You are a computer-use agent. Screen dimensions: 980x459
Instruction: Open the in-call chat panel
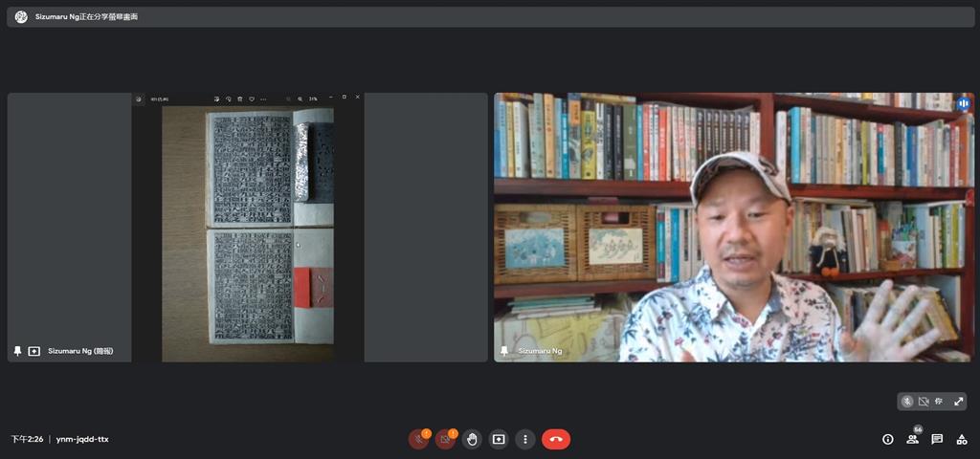pos(937,440)
